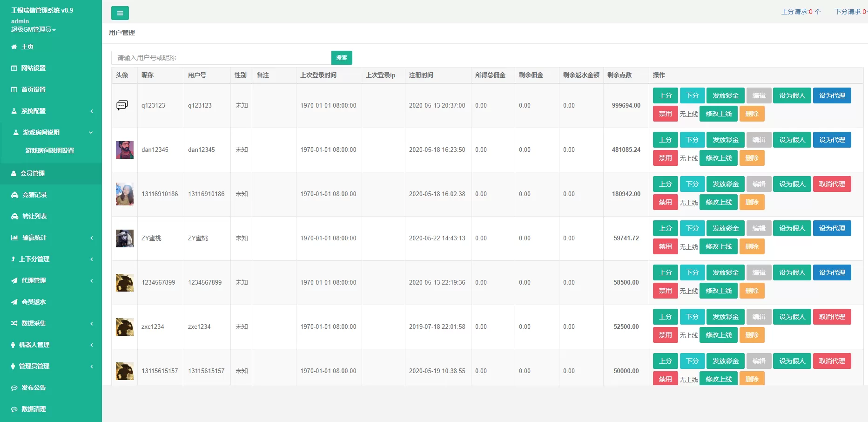The image size is (868, 422).
Task: Go to 网站设置 in the sidebar
Action: [34, 68]
